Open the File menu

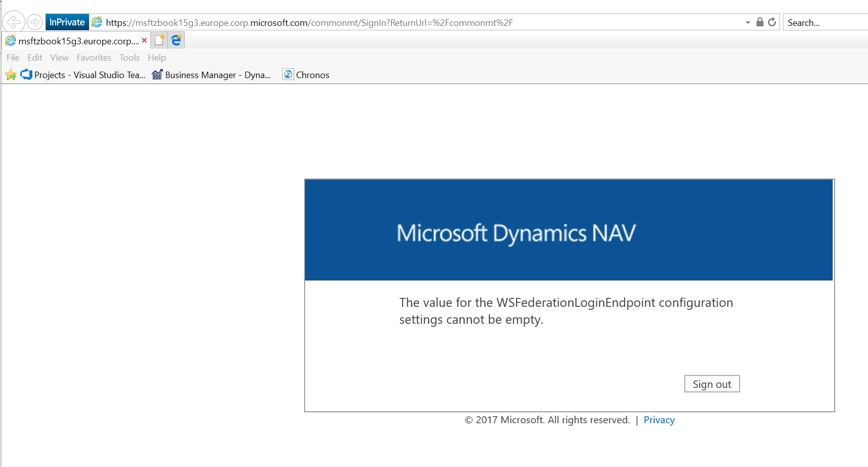coord(13,58)
